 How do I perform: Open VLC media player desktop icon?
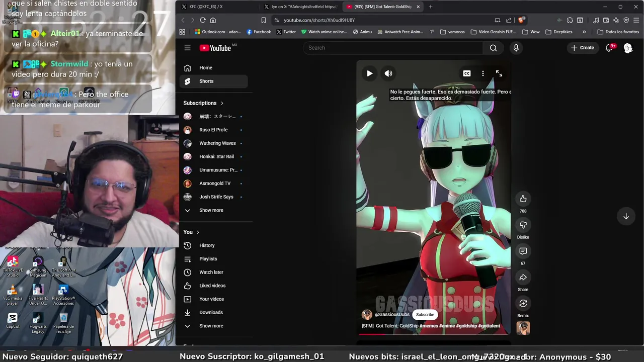(13, 295)
